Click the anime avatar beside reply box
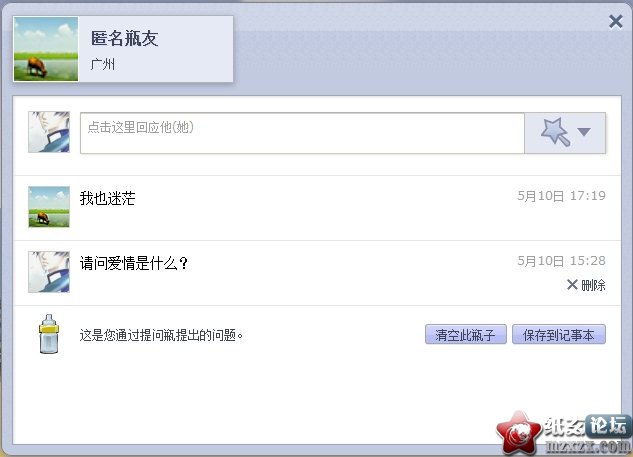 point(49,132)
